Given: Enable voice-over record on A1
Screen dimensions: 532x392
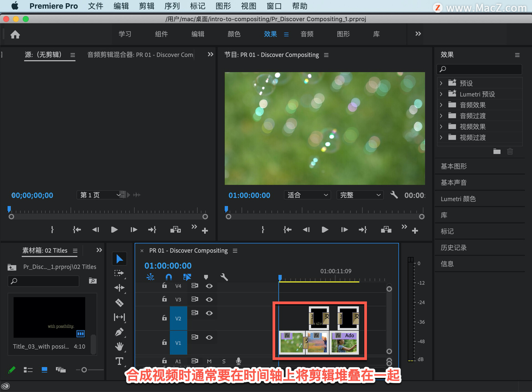Looking at the screenshot, I should [238, 361].
